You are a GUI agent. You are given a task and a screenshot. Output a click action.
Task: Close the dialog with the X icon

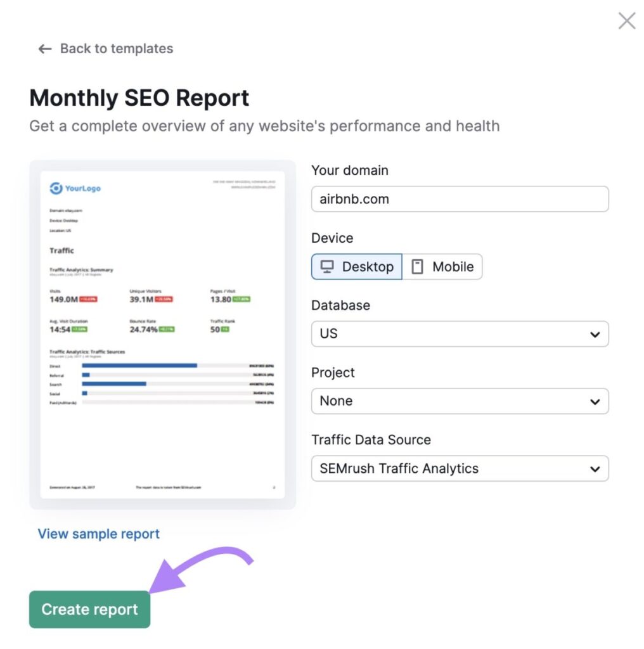pyautogui.click(x=627, y=21)
